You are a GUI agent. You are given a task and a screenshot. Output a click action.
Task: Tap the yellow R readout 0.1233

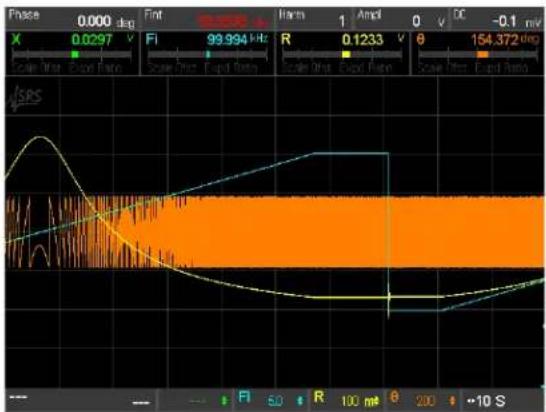362,40
